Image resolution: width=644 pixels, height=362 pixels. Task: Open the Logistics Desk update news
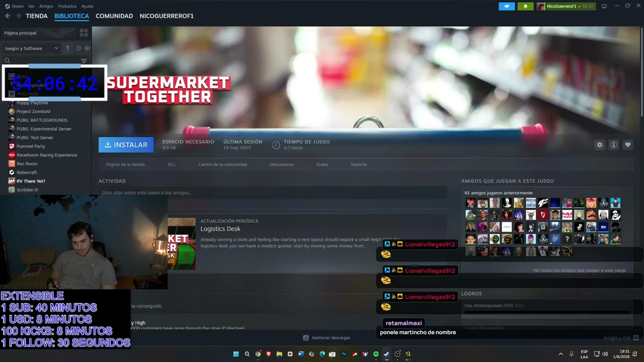pyautogui.click(x=220, y=229)
